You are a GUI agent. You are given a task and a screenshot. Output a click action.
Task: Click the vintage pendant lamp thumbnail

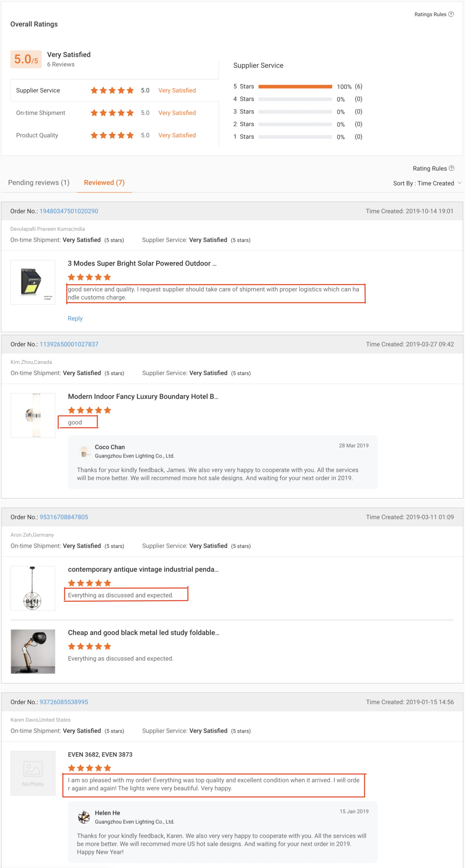click(33, 588)
